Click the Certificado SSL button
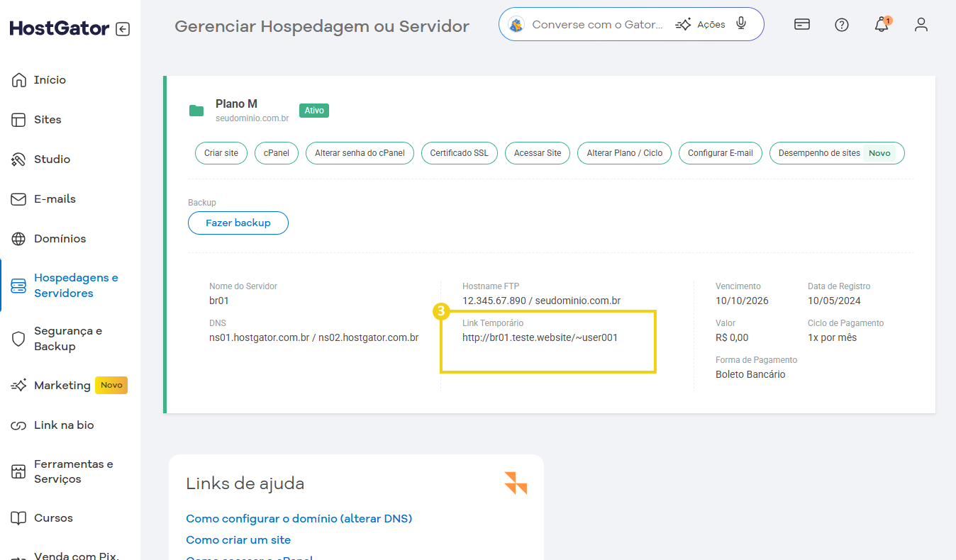 pos(459,153)
